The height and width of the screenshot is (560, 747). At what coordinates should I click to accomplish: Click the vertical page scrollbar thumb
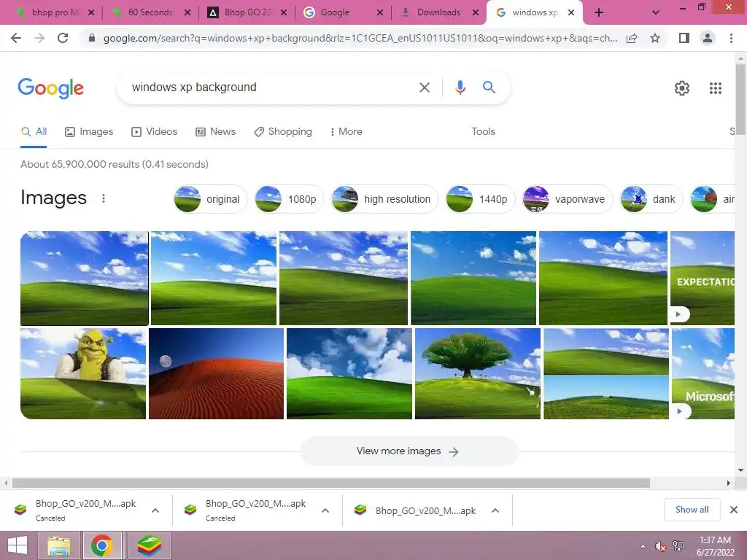click(x=740, y=99)
